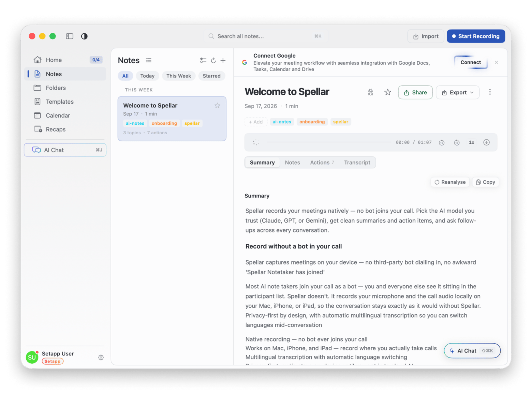The height and width of the screenshot is (396, 532).
Task: Switch appearance with the half-circle theme icon
Action: click(84, 36)
